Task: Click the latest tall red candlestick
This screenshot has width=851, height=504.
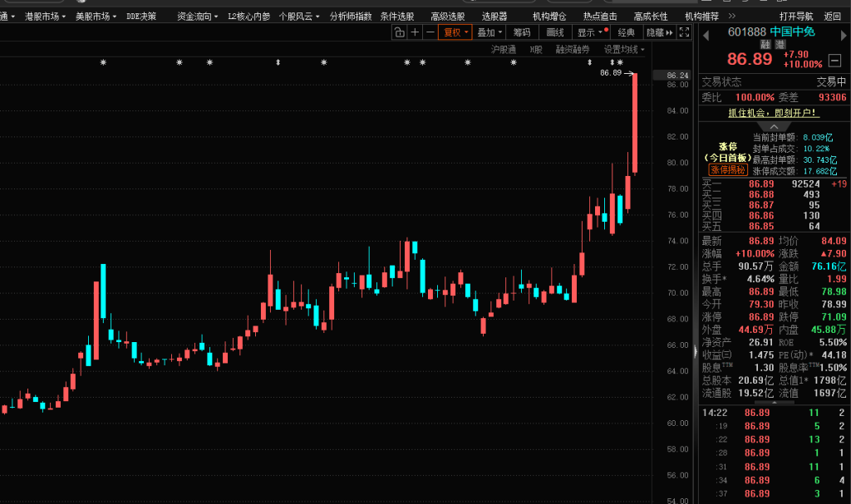Action: click(x=635, y=123)
